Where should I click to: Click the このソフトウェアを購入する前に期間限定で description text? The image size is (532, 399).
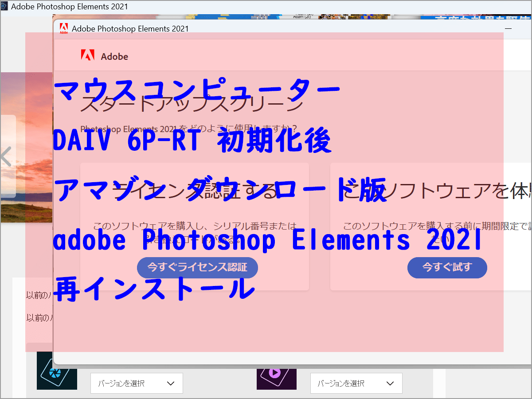tap(437, 233)
